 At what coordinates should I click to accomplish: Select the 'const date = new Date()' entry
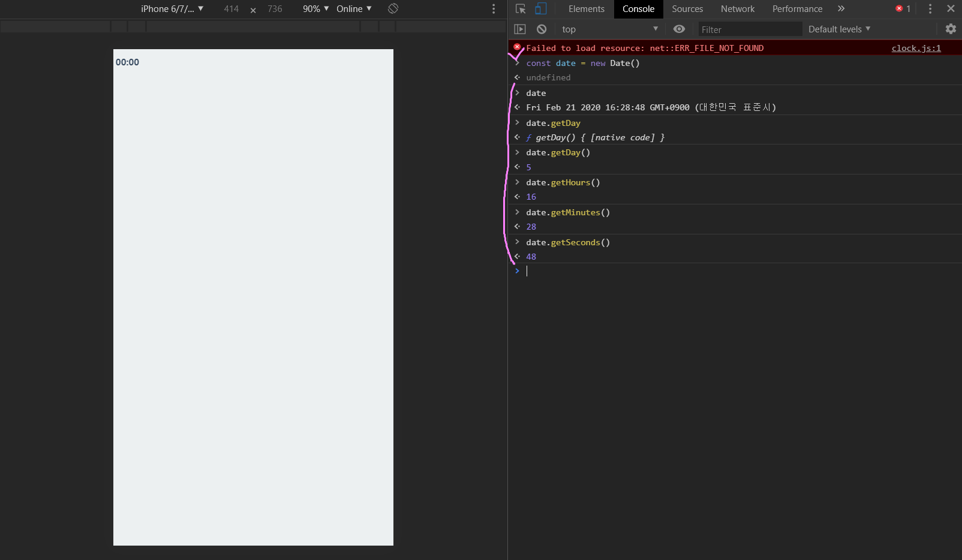click(x=583, y=63)
